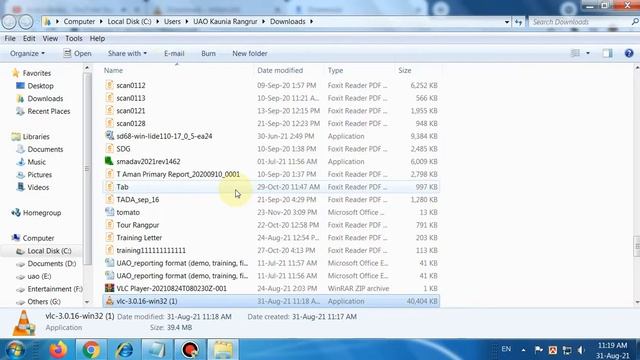Expand the Share with dropdown
640x360 pixels.
(x=127, y=53)
